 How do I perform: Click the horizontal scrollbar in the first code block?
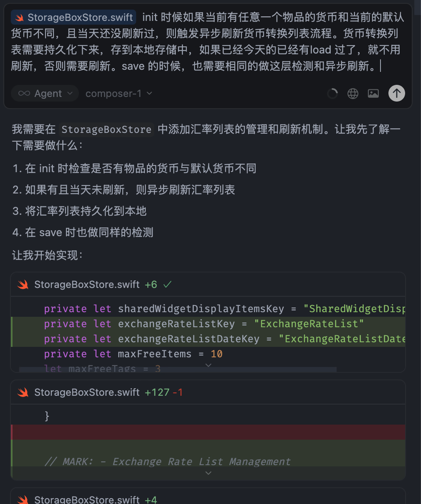tap(178, 369)
